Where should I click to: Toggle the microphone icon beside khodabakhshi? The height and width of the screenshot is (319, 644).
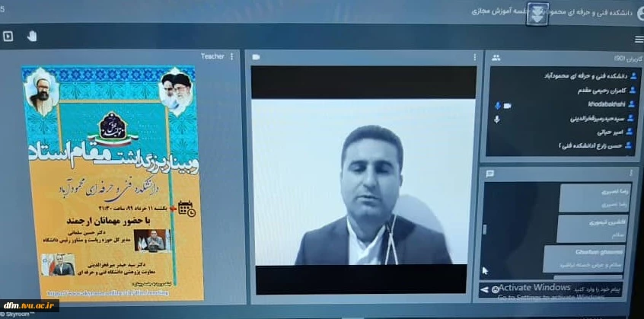[497, 105]
